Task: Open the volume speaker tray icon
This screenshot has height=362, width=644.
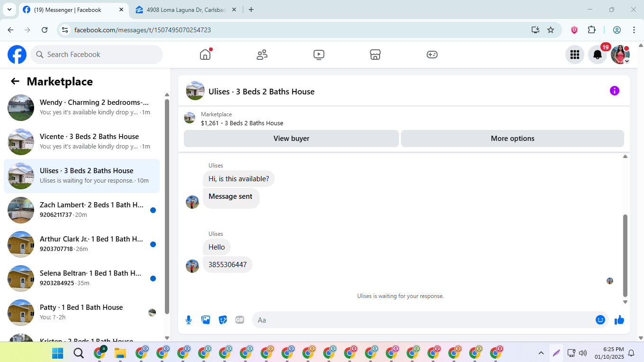Action: point(583,353)
